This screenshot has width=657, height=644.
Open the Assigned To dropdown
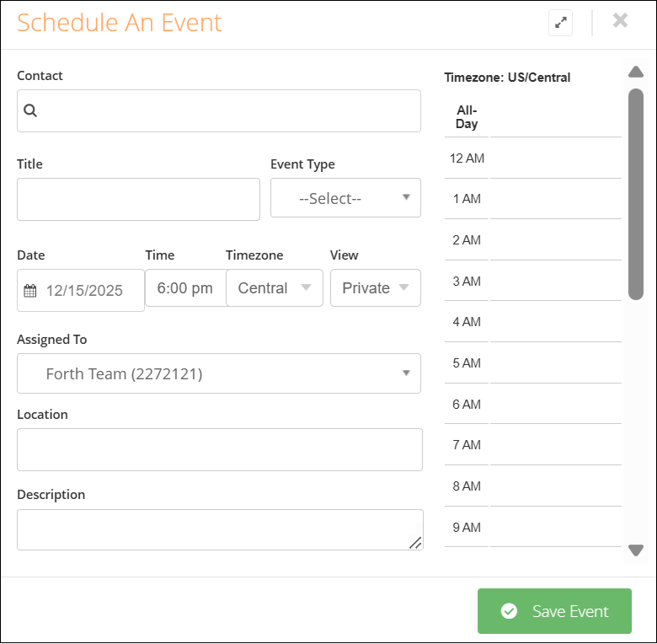point(219,373)
